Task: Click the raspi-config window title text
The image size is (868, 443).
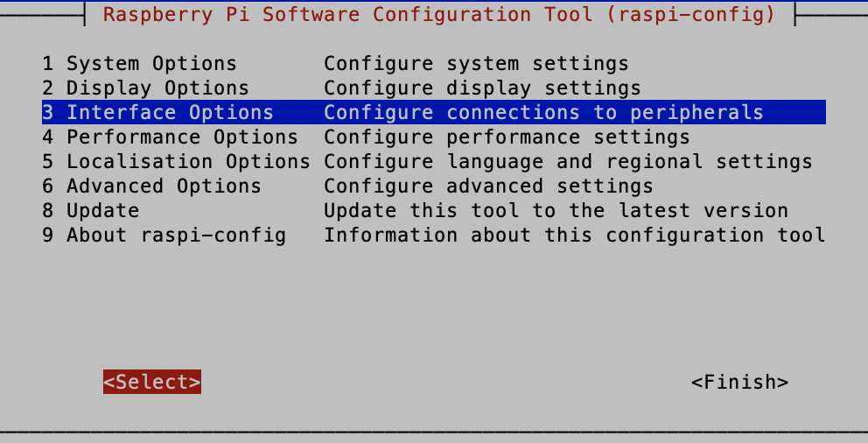Action: pyautogui.click(x=439, y=15)
